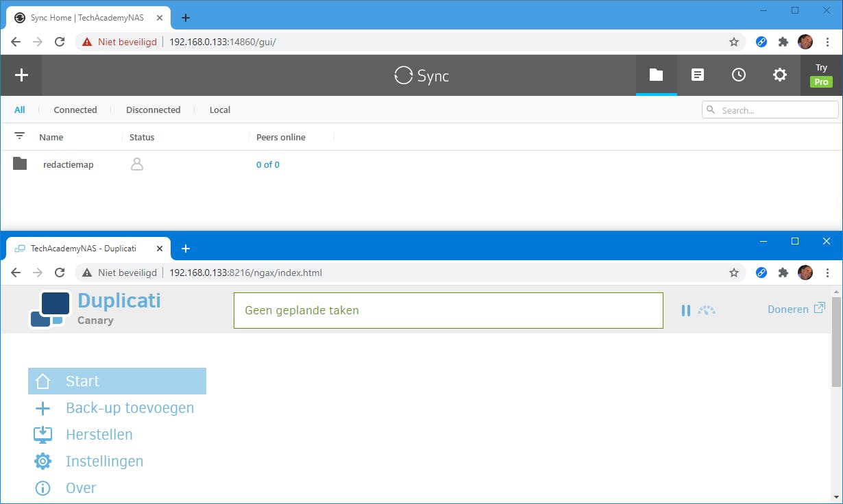Open a new tab in the Duplicati window
Viewport: 843px width, 504px height.
click(185, 249)
